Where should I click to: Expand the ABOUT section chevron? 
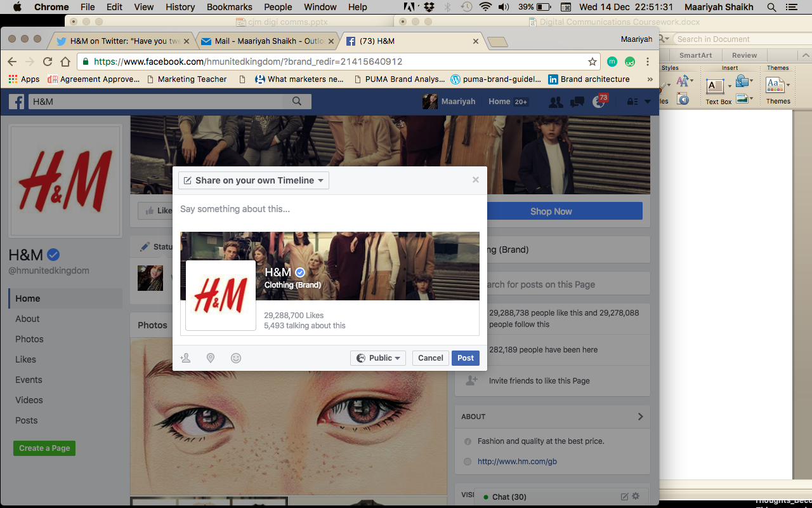coord(640,417)
